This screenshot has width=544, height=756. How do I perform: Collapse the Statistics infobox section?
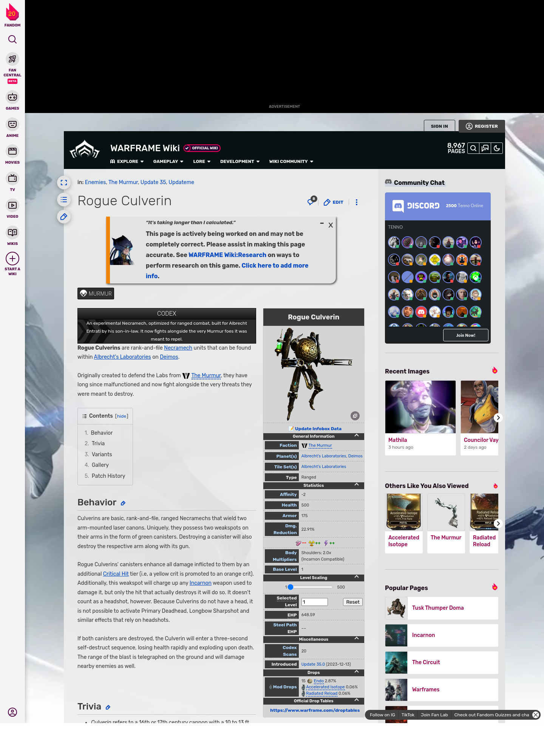click(357, 485)
